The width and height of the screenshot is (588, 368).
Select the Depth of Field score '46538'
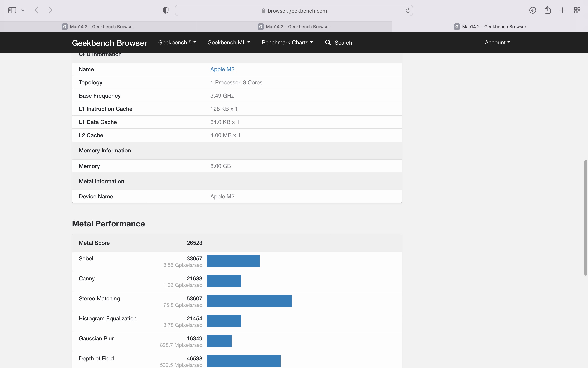[x=194, y=359]
